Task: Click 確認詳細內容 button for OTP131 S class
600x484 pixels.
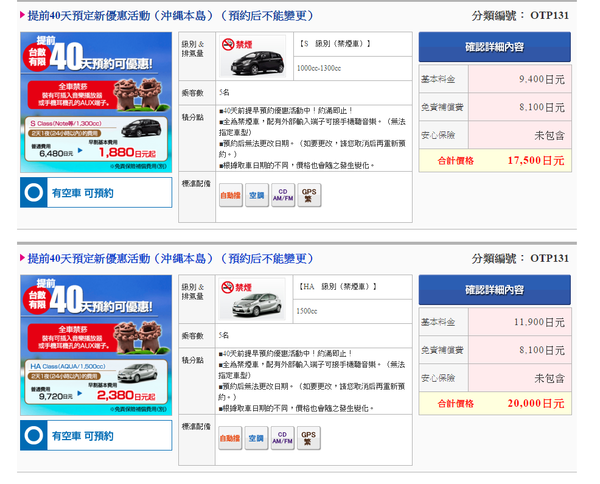Action: pyautogui.click(x=494, y=47)
